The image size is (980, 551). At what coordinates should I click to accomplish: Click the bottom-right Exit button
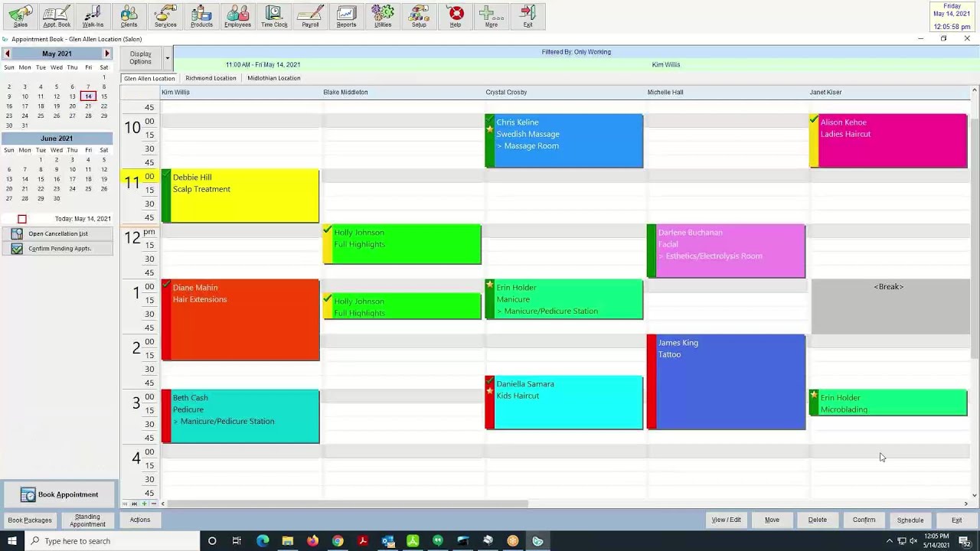click(x=956, y=520)
